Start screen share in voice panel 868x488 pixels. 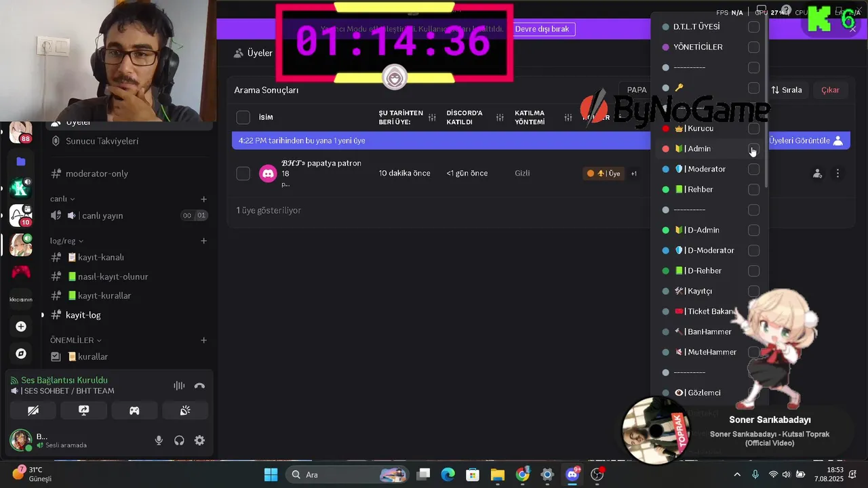[x=84, y=411]
